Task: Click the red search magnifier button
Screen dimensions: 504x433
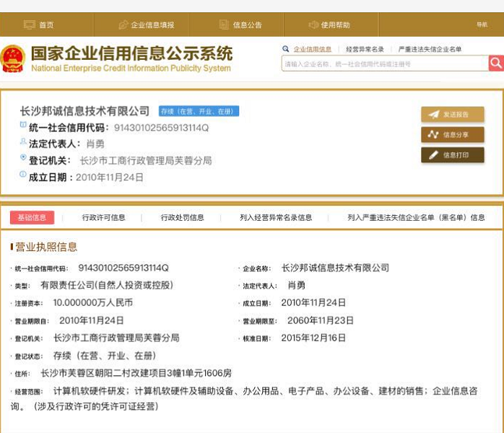Action: click(495, 64)
